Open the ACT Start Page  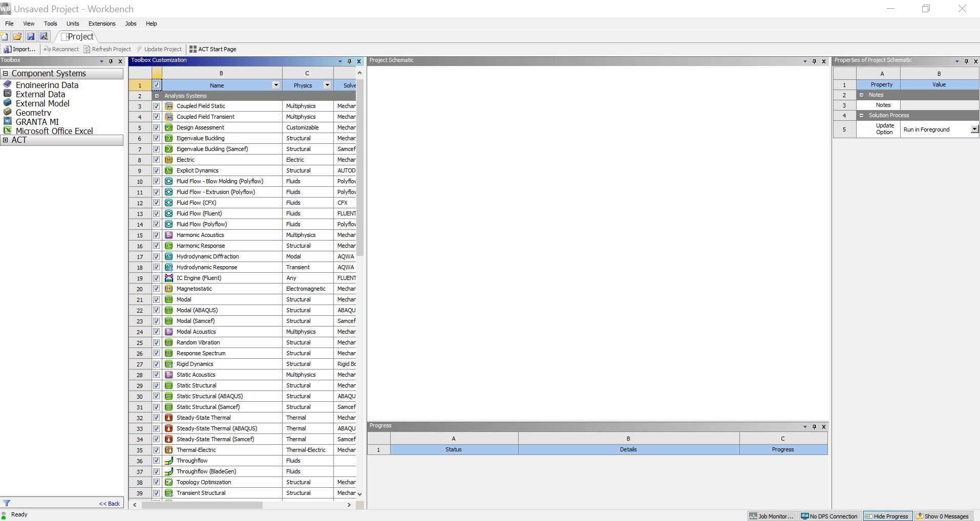tap(213, 49)
